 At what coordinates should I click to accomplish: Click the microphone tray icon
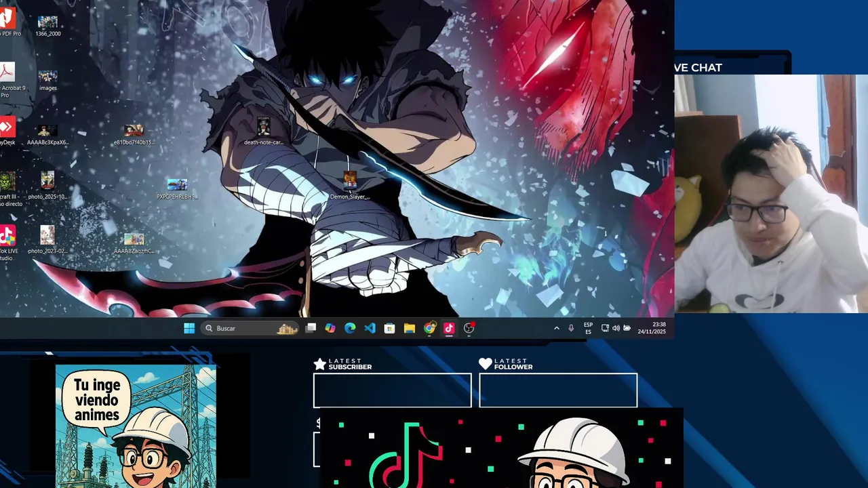571,328
